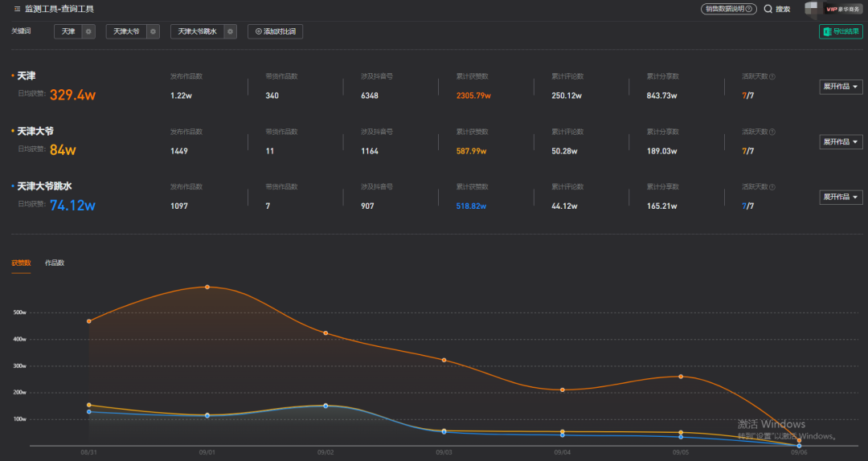
Task: Select the 获赞数 chart tab
Action: tap(21, 263)
